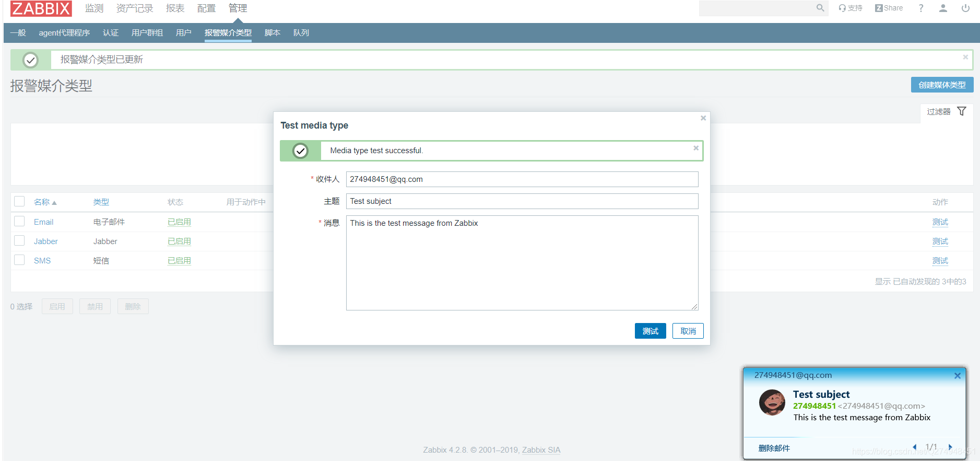Click the 创建媒体类型 button
The image size is (980, 461).
(x=942, y=85)
